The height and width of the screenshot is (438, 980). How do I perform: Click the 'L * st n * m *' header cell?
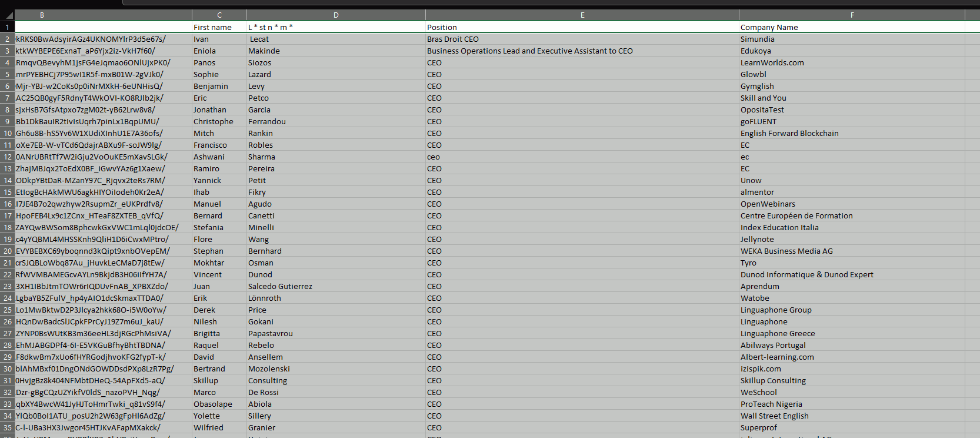click(336, 27)
